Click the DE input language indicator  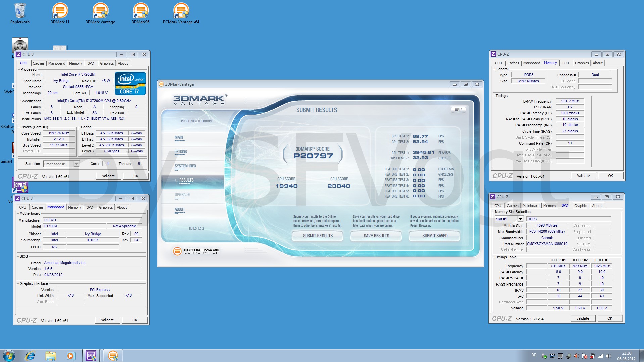(534, 355)
